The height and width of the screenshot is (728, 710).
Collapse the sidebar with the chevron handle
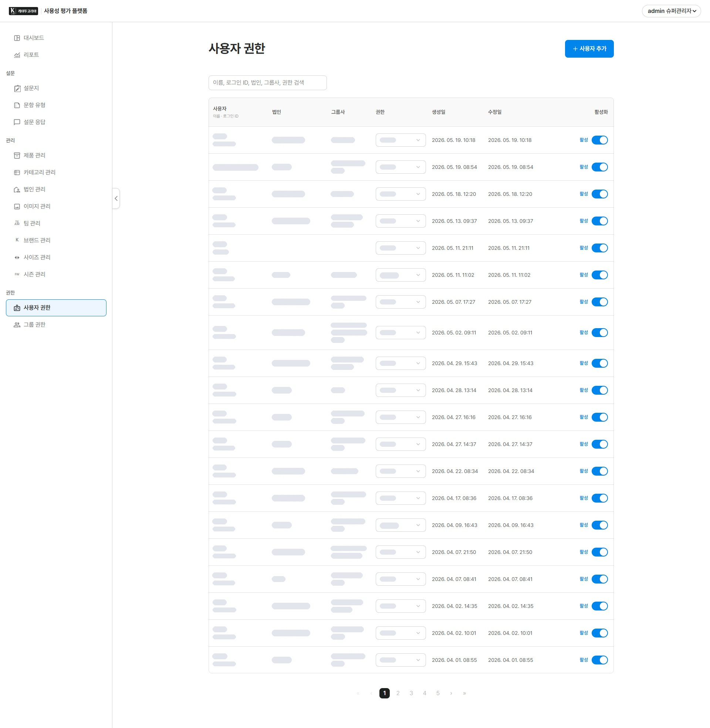[x=116, y=198]
